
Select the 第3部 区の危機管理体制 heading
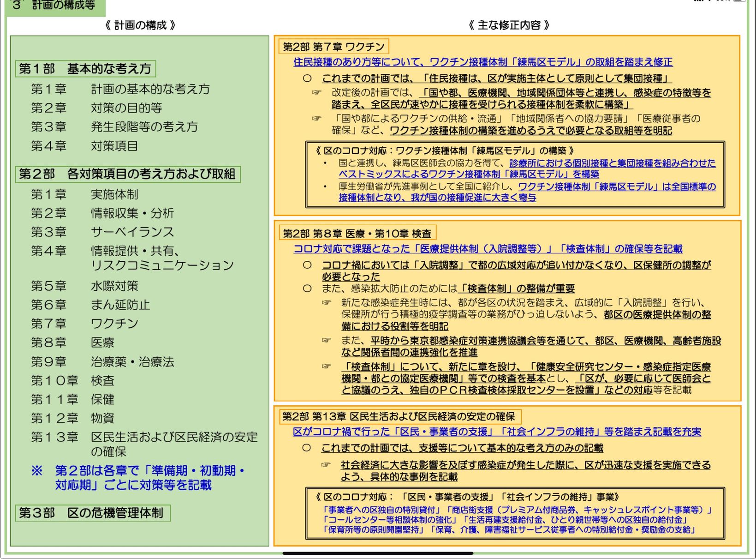[92, 513]
